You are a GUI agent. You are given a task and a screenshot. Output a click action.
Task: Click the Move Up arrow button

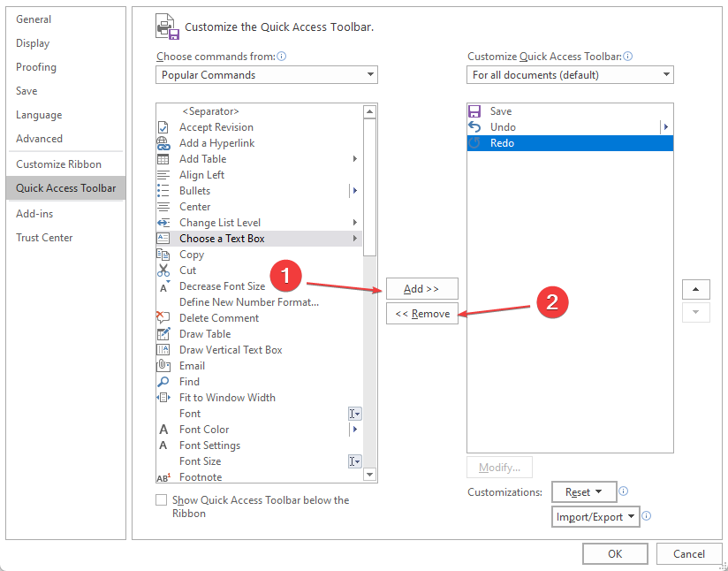tap(695, 289)
